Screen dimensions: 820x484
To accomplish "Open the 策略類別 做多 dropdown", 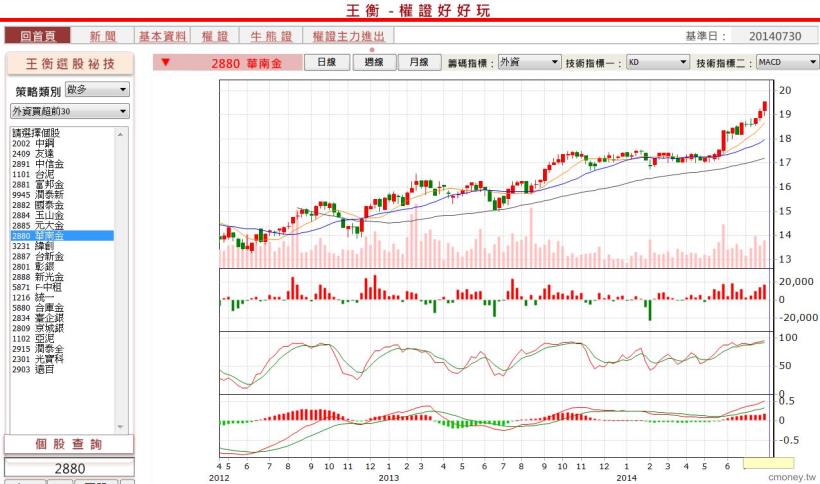I will click(97, 89).
